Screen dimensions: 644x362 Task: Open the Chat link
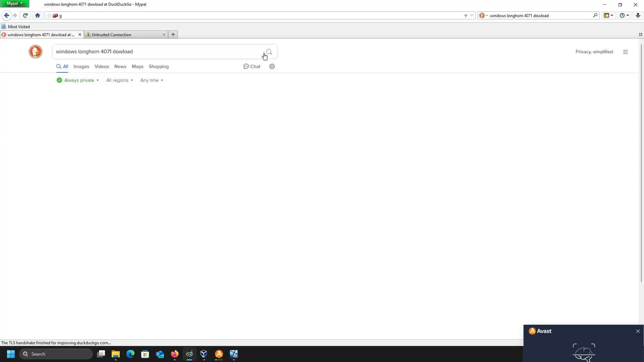coord(252,66)
